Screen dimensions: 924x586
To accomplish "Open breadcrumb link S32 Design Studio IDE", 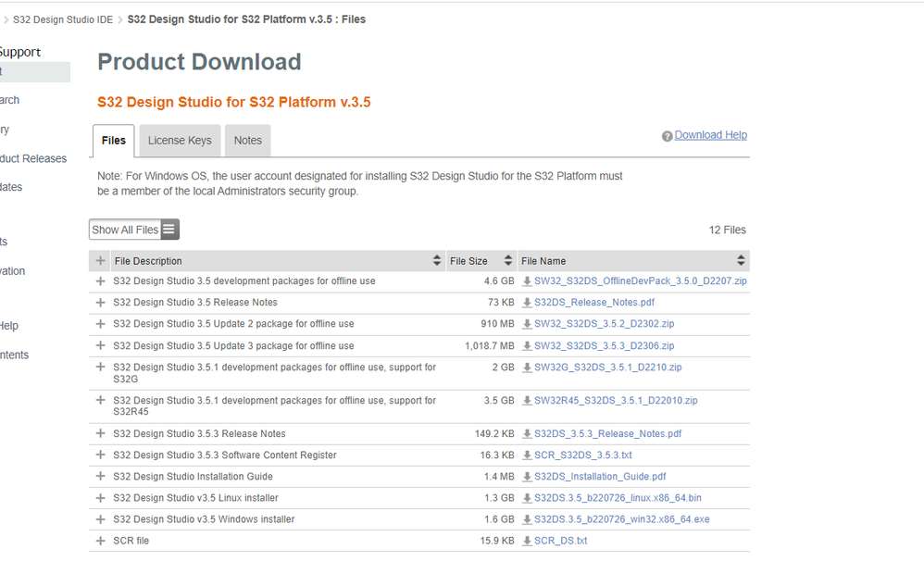I will [x=60, y=19].
